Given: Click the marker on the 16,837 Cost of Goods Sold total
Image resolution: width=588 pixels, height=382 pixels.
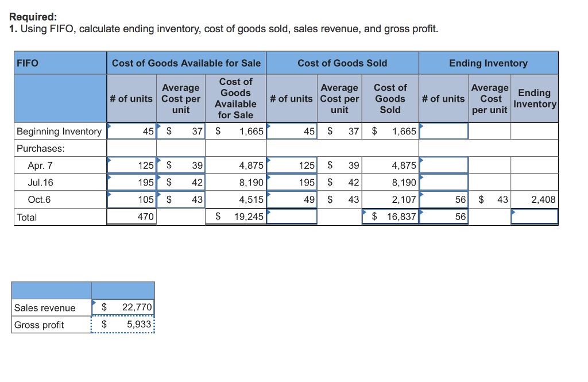Looking at the screenshot, I should coord(365,212).
